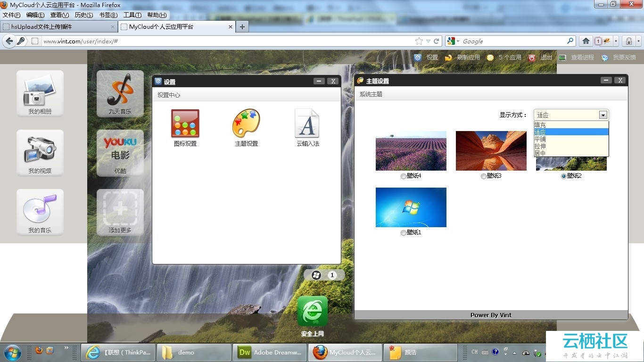Open the 颜浩 sticky note taskbar item
Image resolution: width=644 pixels, height=362 pixels.
pyautogui.click(x=420, y=352)
